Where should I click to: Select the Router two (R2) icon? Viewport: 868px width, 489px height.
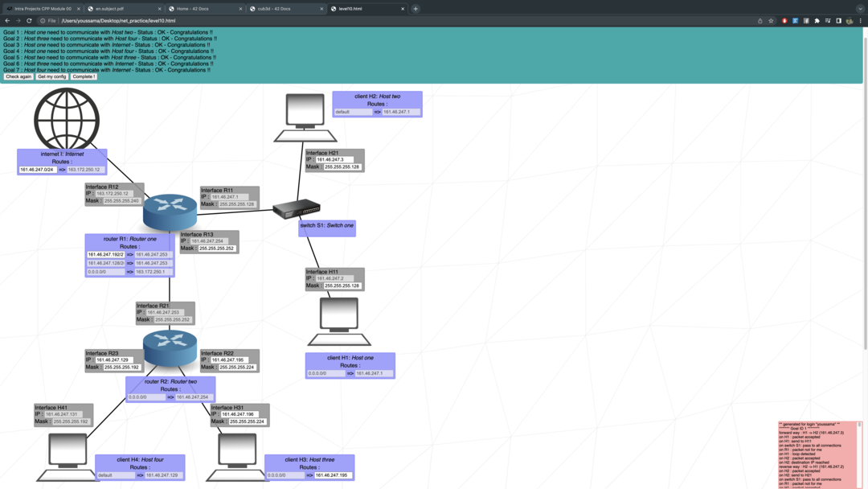tap(170, 347)
